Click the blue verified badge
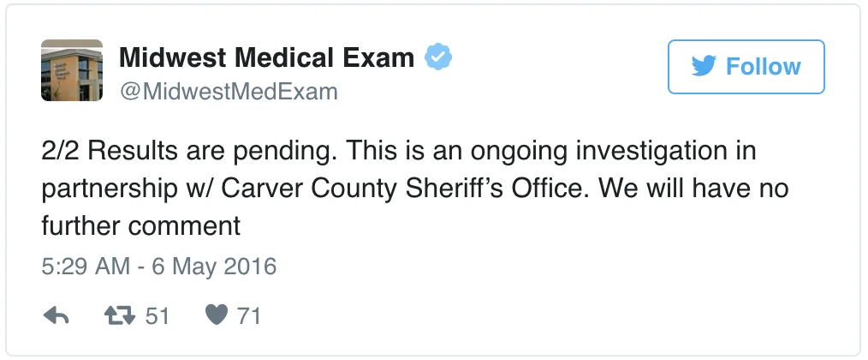The width and height of the screenshot is (868, 360). point(438,57)
